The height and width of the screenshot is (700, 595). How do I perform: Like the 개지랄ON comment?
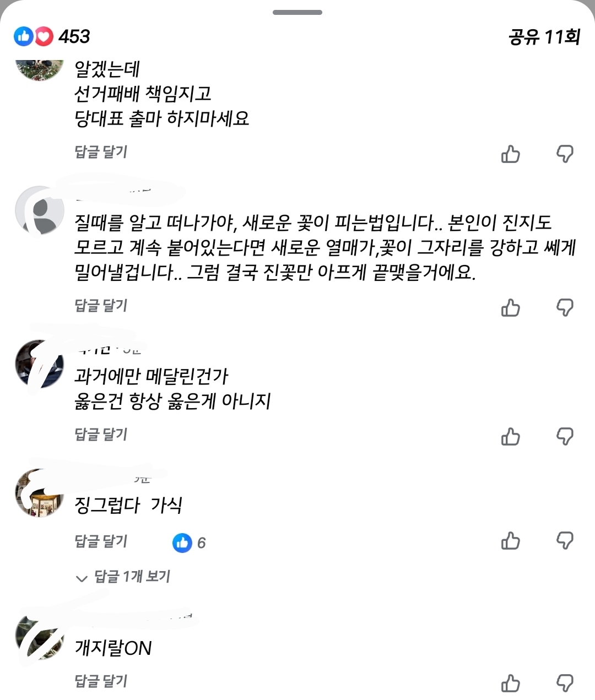pos(511,683)
